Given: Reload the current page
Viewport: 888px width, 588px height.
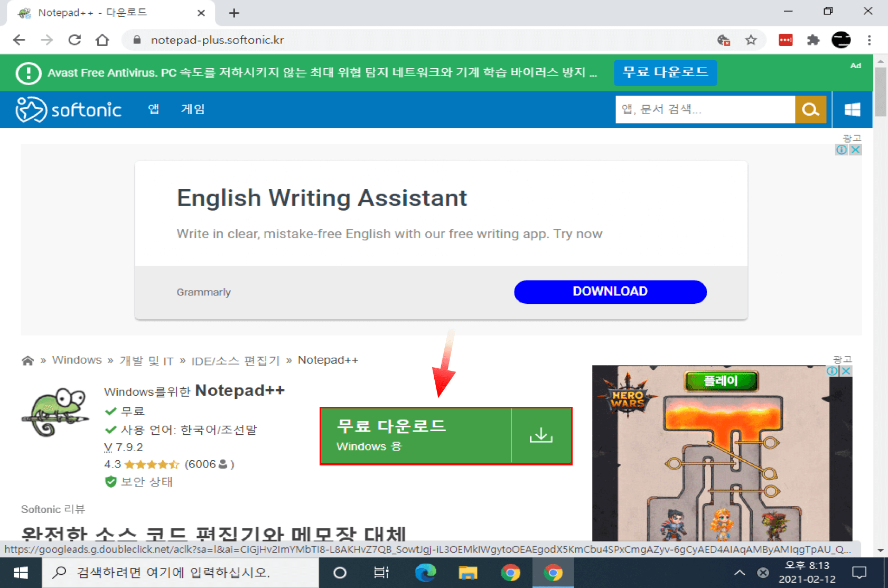Looking at the screenshot, I should click(x=74, y=40).
